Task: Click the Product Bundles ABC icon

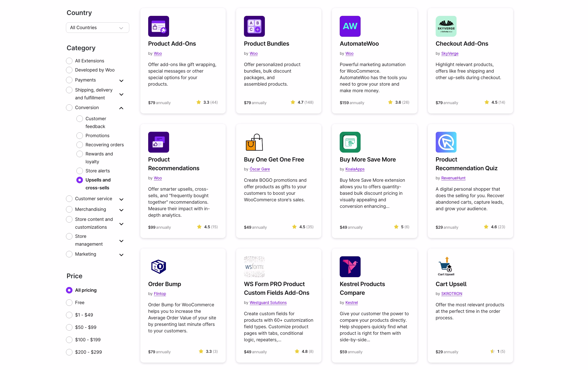Action: (x=254, y=26)
